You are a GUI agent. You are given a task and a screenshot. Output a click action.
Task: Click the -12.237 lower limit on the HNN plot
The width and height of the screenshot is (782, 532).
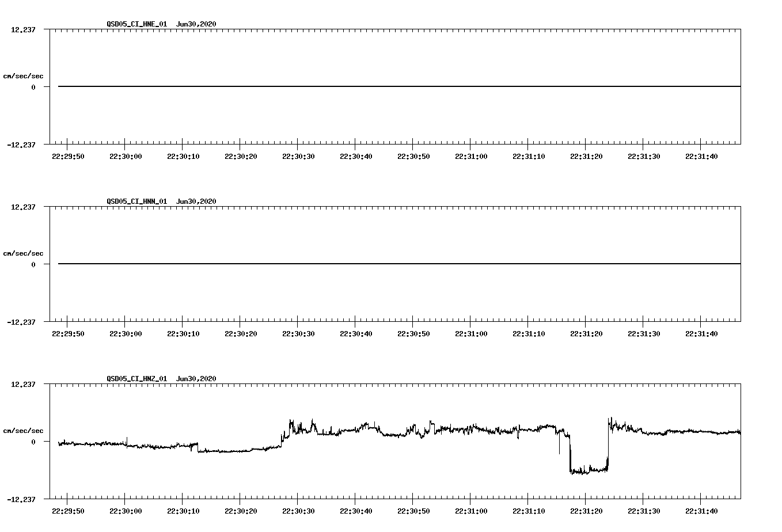tap(21, 322)
